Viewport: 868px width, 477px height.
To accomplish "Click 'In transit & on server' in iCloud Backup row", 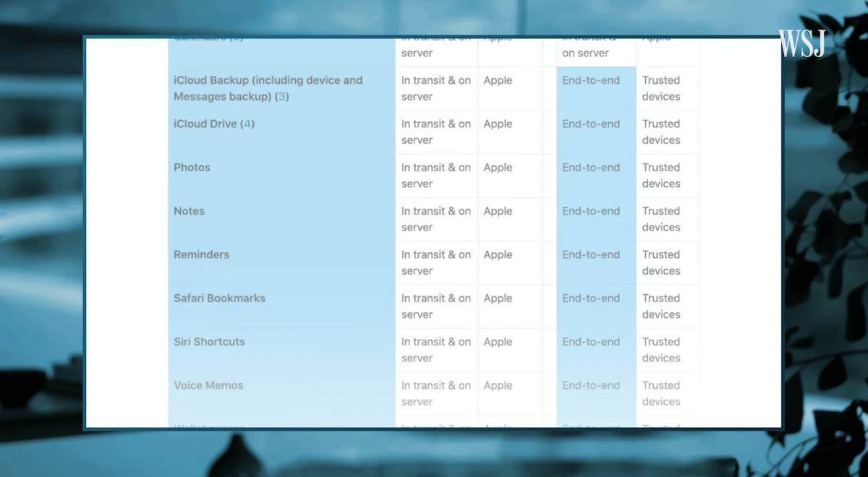I will [x=436, y=88].
